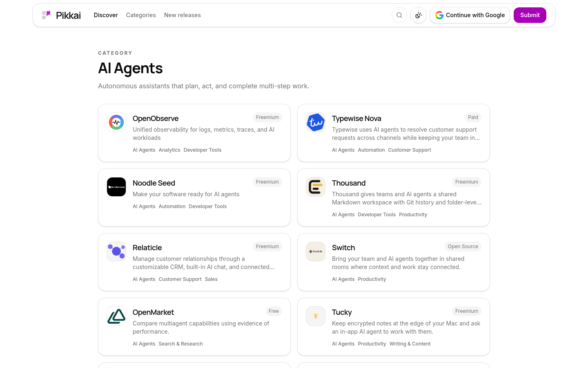The height and width of the screenshot is (368, 588).
Task: Click the Submit button
Action: [530, 15]
